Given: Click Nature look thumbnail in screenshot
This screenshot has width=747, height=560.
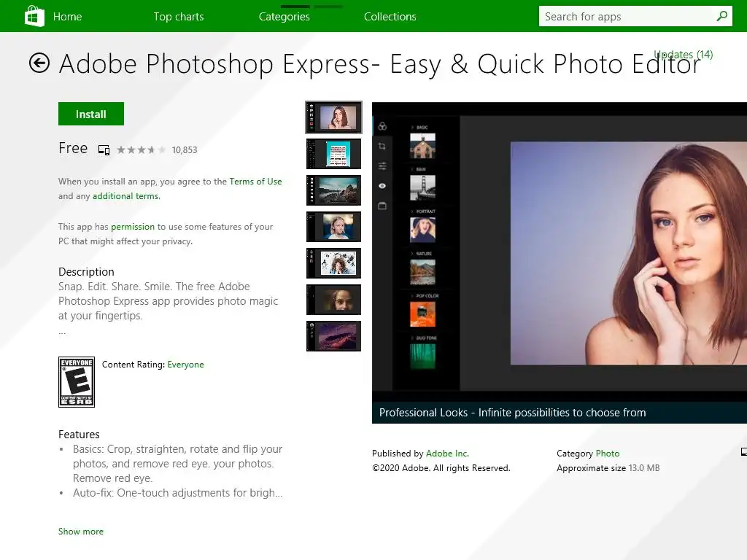Looking at the screenshot, I should pyautogui.click(x=422, y=272).
